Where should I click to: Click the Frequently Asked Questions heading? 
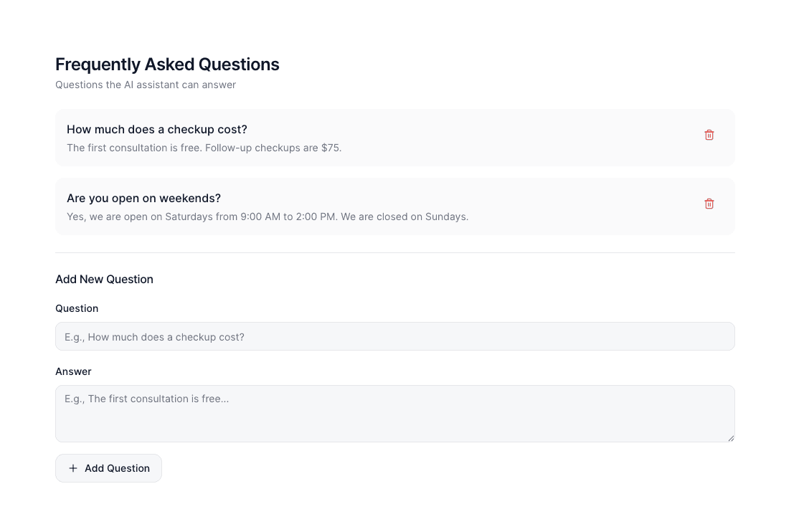(x=167, y=65)
